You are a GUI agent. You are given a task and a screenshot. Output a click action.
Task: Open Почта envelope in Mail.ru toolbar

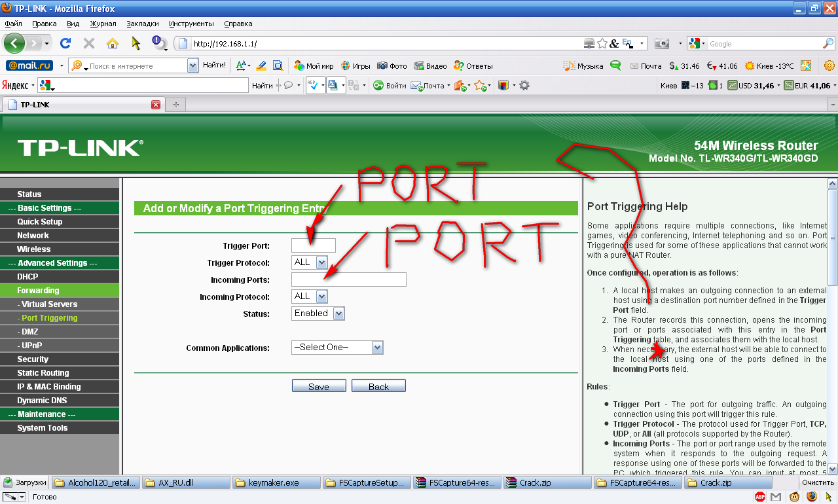(646, 65)
